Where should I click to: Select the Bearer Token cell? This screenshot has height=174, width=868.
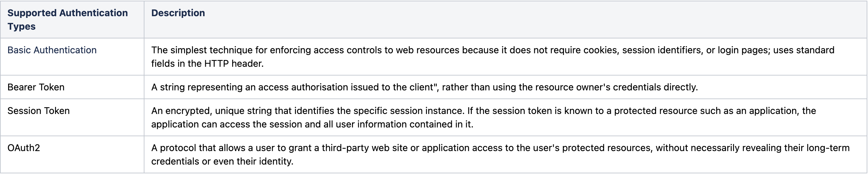pyautogui.click(x=72, y=87)
